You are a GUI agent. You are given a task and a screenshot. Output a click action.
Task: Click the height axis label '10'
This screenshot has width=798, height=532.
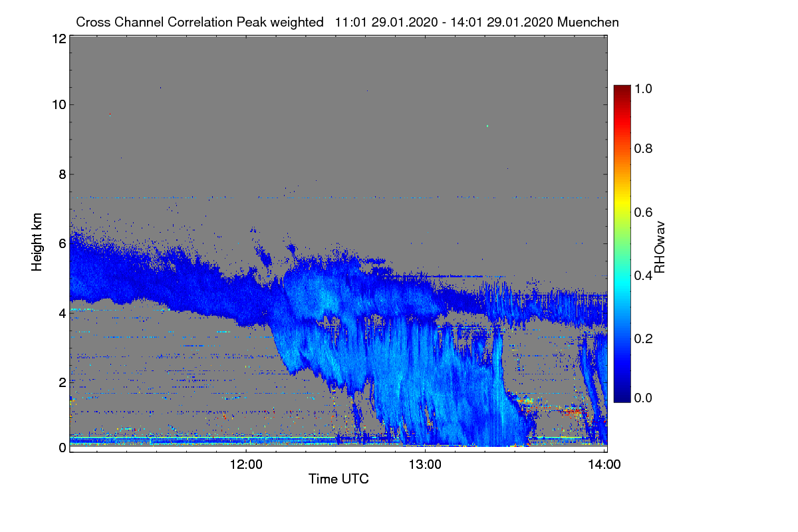(58, 104)
